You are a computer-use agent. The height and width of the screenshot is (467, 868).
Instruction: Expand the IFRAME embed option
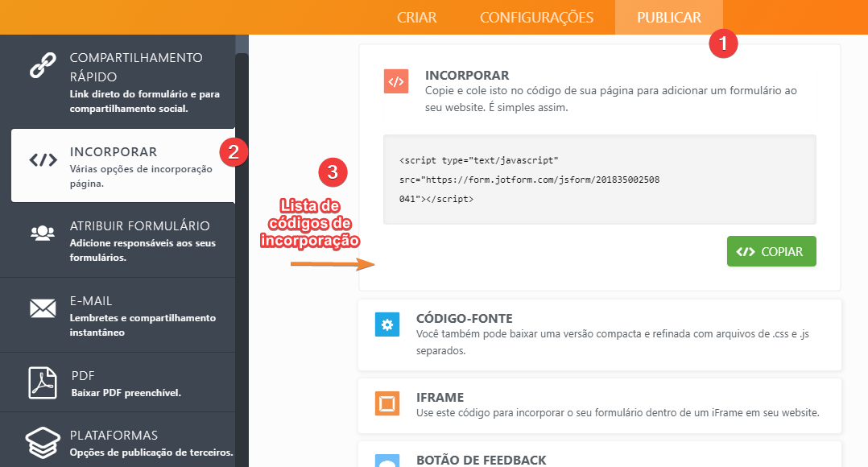(x=440, y=398)
